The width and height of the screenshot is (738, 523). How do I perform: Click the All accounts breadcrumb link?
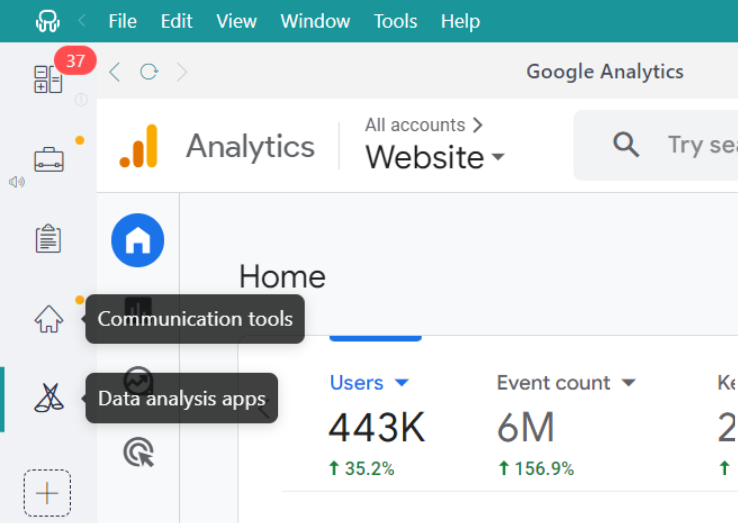(x=424, y=125)
